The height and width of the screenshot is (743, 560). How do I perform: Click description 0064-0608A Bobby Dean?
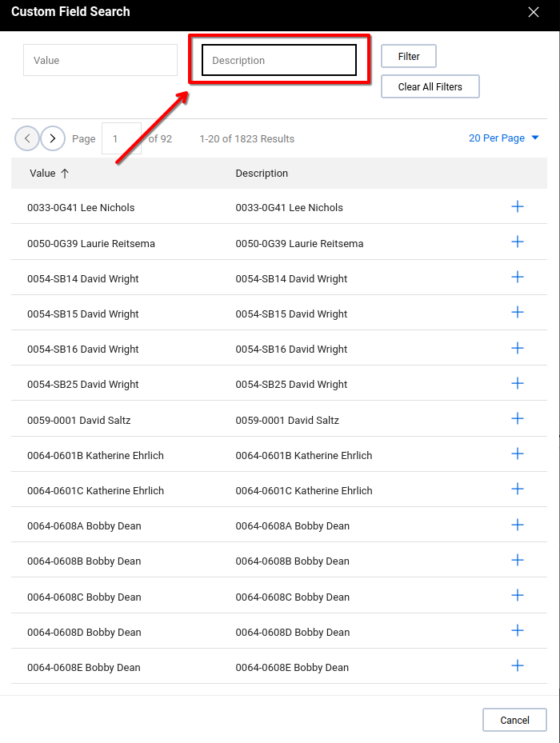pos(293,526)
